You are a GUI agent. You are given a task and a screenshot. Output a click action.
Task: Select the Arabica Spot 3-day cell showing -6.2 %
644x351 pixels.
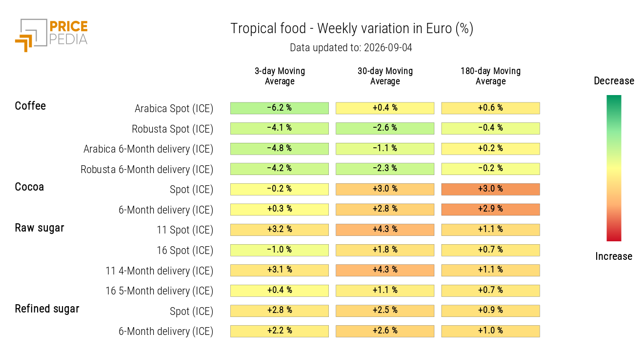[280, 108]
